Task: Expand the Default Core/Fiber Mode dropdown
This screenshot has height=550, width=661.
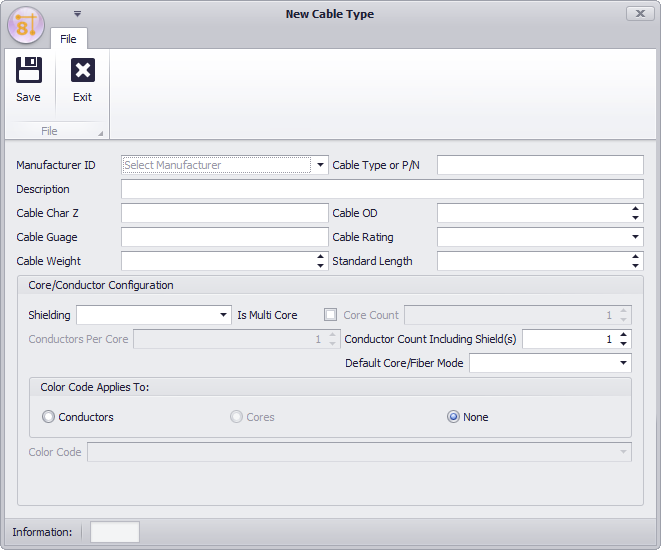Action: [x=623, y=363]
